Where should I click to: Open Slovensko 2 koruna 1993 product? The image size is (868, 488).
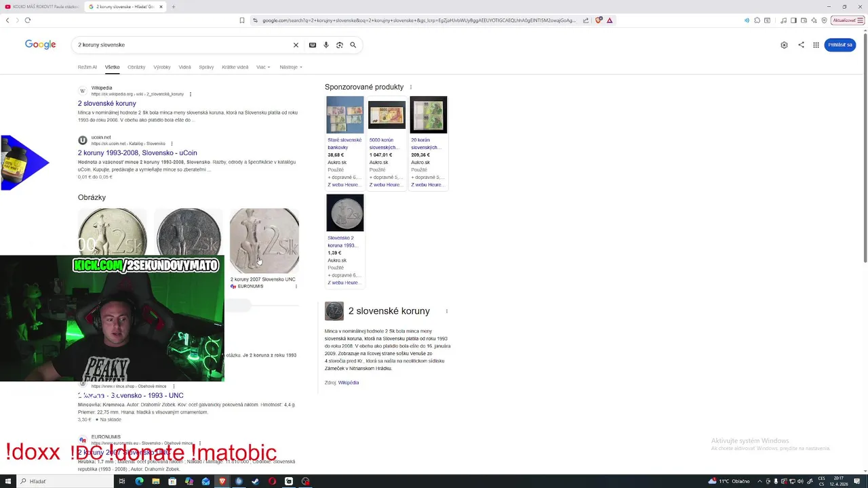coord(343,242)
